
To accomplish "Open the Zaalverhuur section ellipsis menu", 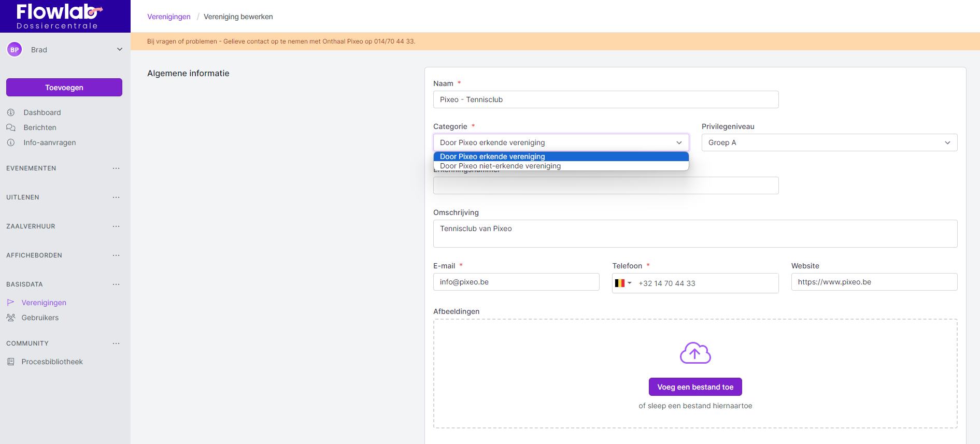I will [116, 226].
